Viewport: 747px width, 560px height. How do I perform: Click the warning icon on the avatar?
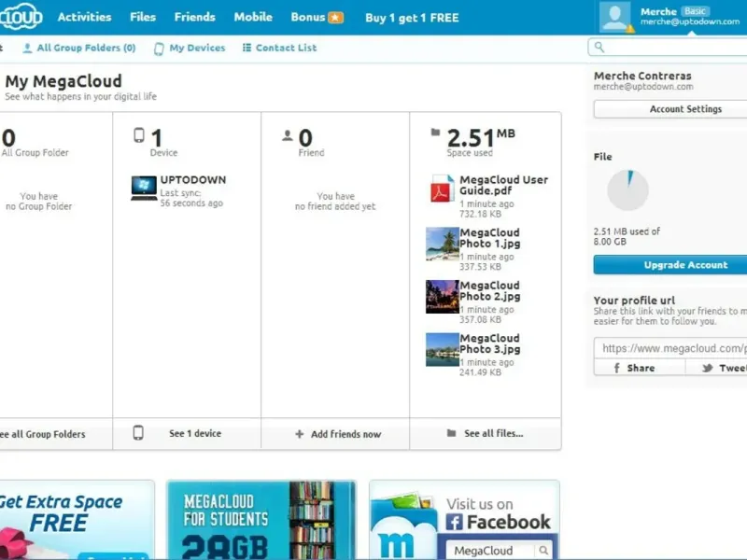(x=630, y=29)
